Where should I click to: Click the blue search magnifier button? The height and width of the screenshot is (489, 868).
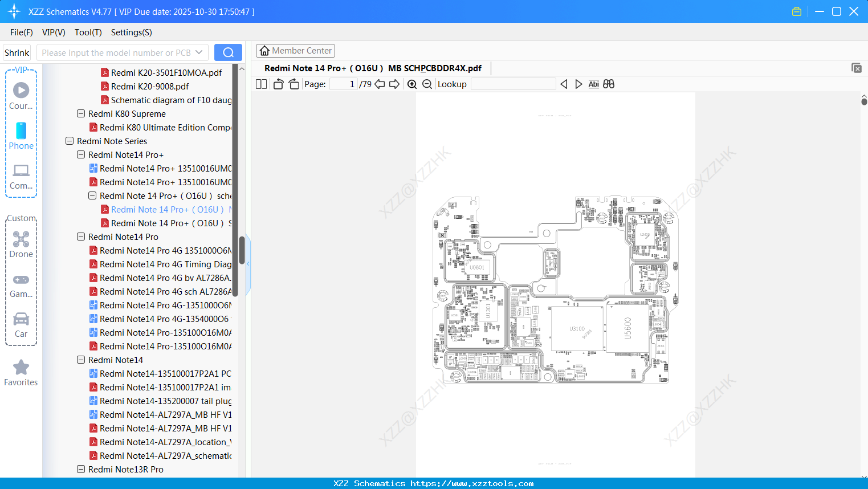[x=228, y=52]
